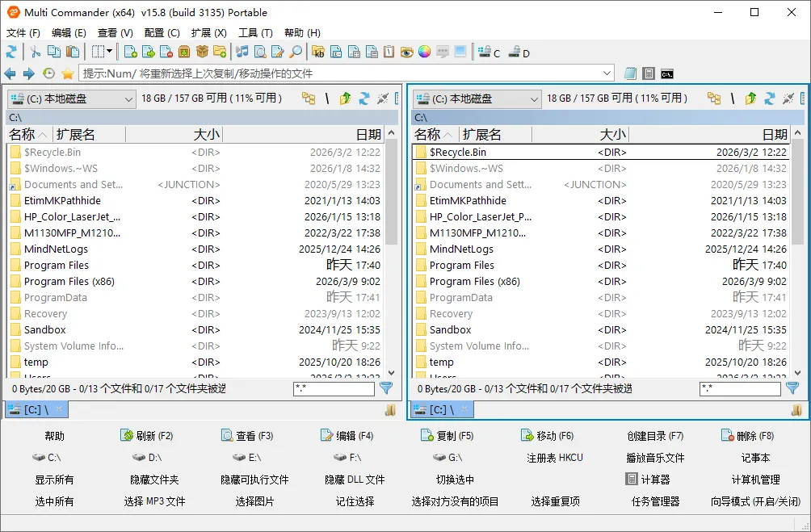Screen dimensions: 811x532
Task: Click the Cut scissors icon
Action: click(x=36, y=52)
